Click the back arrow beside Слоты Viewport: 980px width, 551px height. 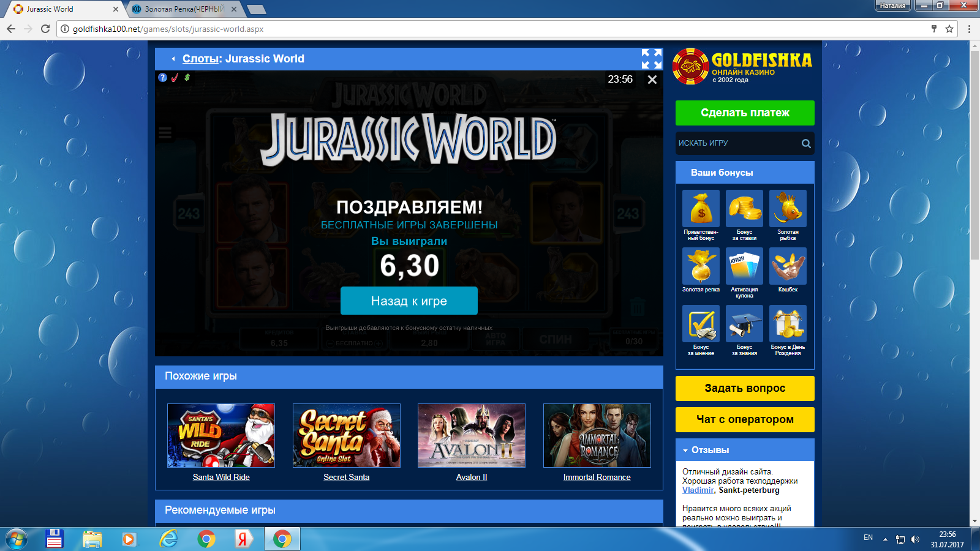click(x=173, y=59)
